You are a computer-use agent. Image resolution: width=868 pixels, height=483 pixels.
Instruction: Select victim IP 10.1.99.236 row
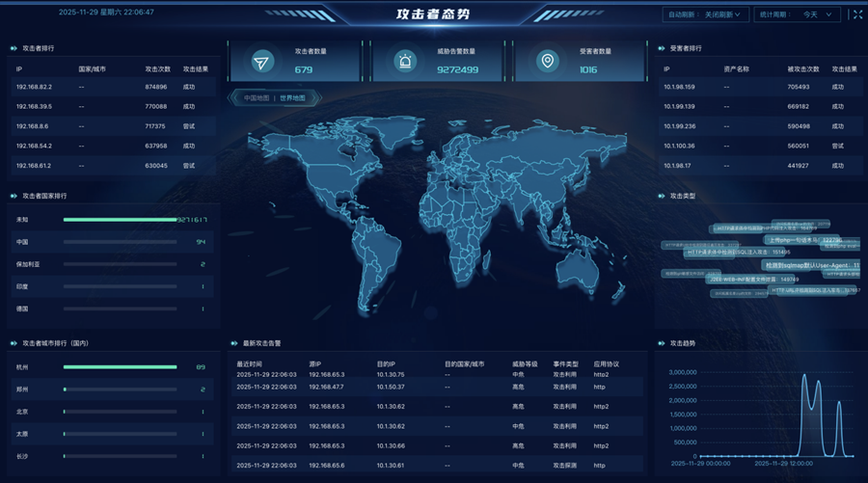point(761,126)
